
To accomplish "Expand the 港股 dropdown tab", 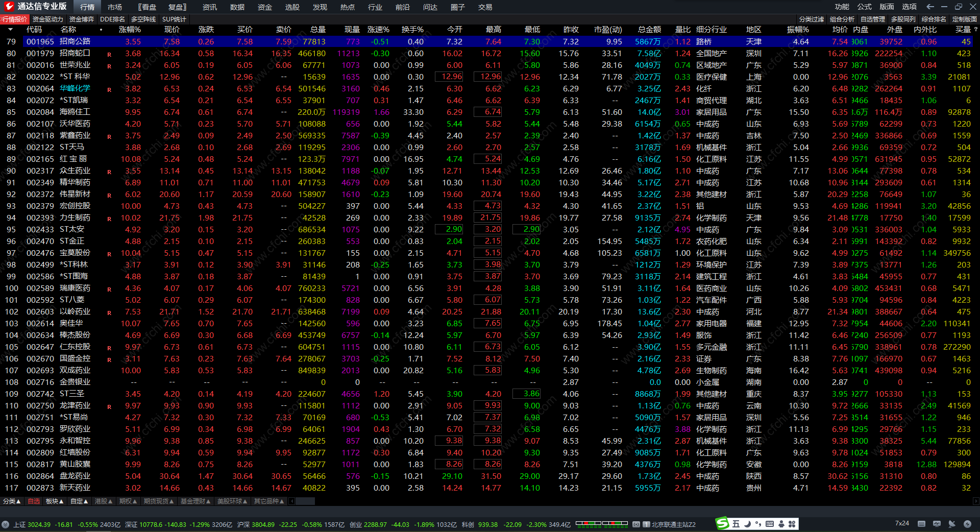I will [x=104, y=501].
